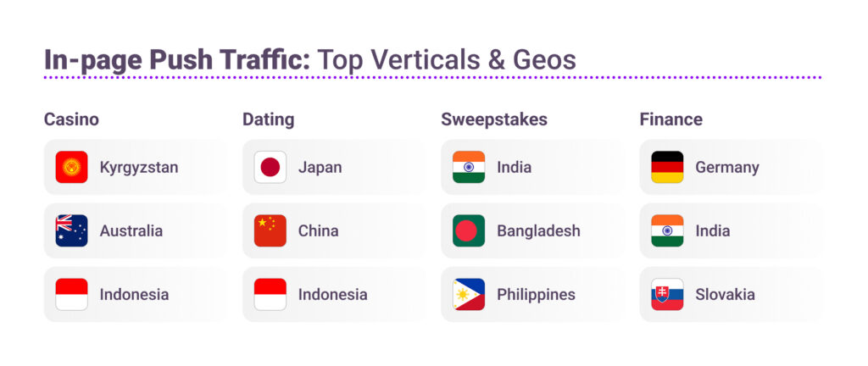Click the Philippines flag icon
Image resolution: width=868 pixels, height=366 pixels.
point(469,295)
